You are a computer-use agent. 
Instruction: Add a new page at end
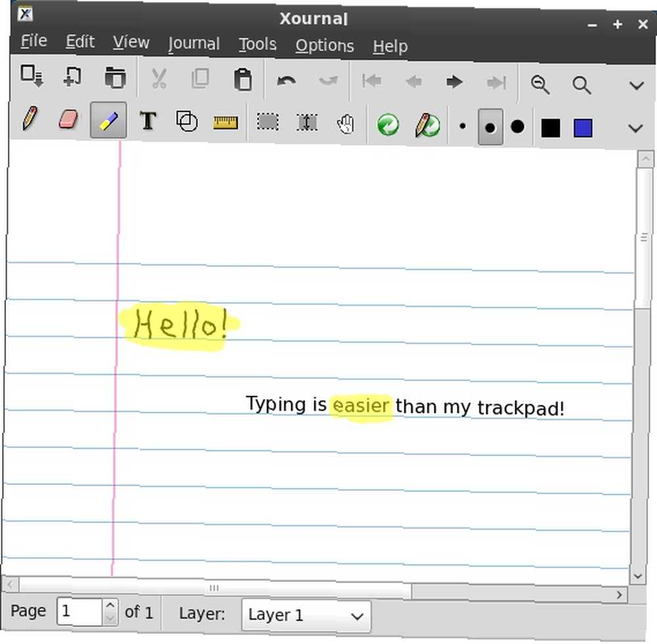click(32, 76)
